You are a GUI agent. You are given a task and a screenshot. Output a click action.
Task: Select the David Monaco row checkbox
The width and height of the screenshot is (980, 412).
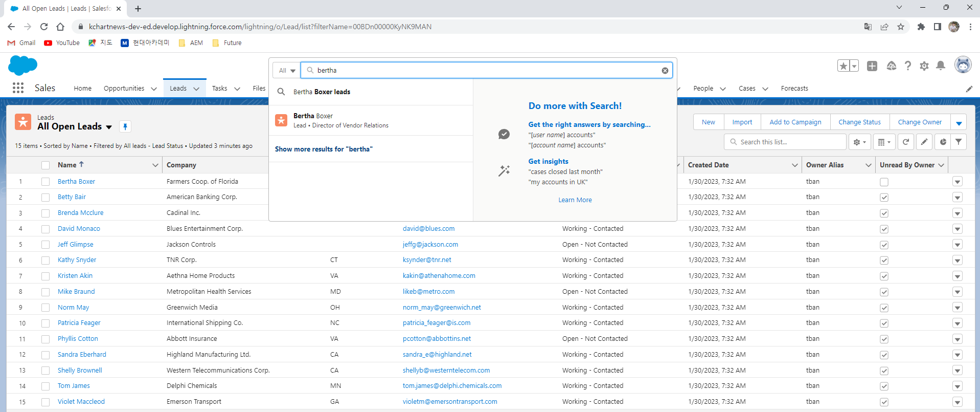[45, 229]
